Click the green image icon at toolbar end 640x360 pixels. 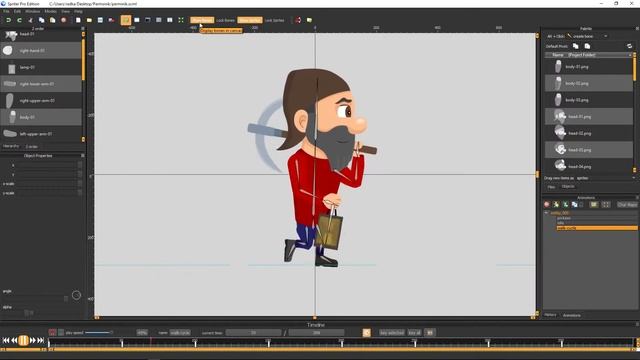309,20
